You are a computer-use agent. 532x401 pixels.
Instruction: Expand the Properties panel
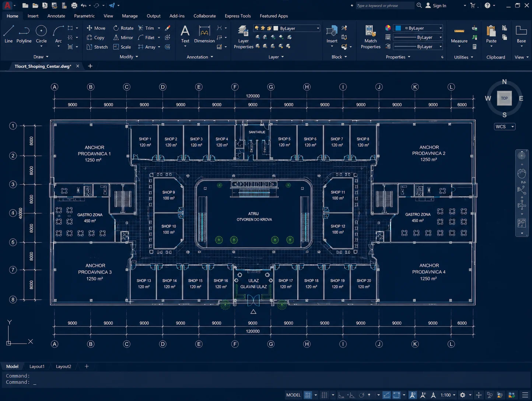click(398, 57)
